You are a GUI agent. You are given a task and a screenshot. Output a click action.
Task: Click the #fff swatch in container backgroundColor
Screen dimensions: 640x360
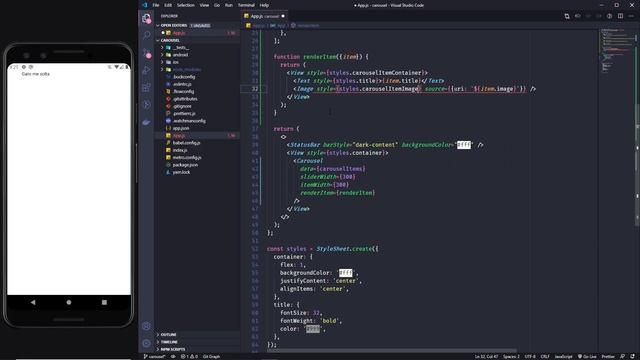click(x=345, y=273)
